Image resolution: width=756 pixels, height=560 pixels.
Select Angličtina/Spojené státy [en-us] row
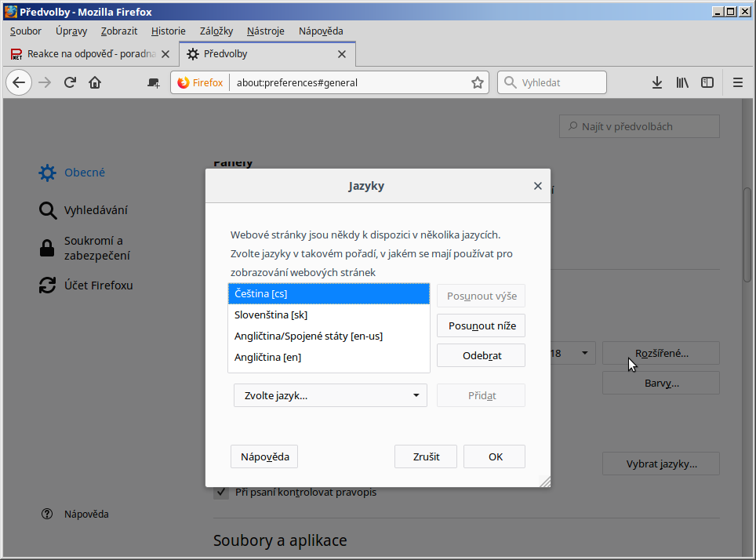(x=329, y=336)
